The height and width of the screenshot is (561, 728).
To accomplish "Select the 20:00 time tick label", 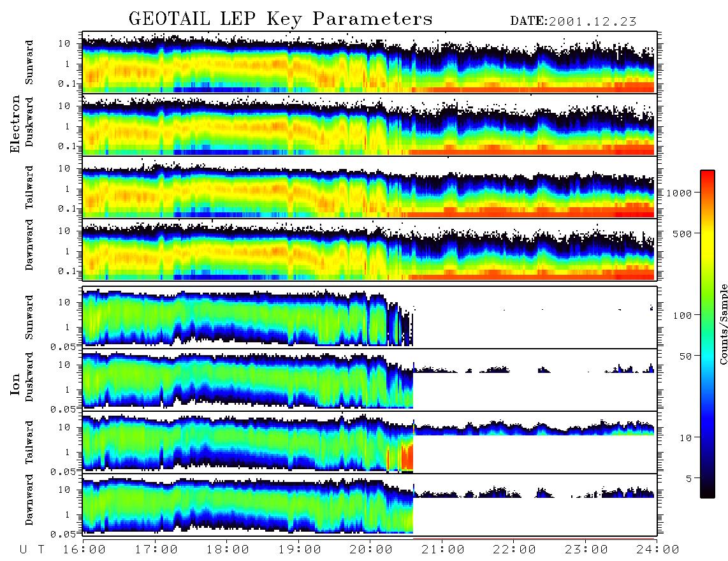I will tap(372, 550).
